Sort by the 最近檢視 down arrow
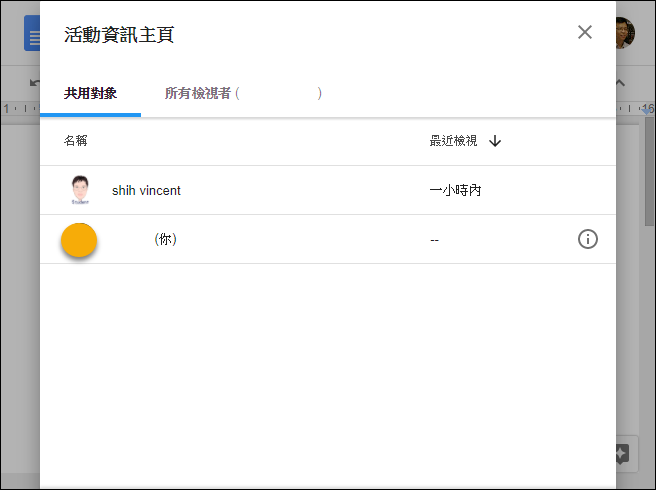656x490 pixels. pos(495,141)
